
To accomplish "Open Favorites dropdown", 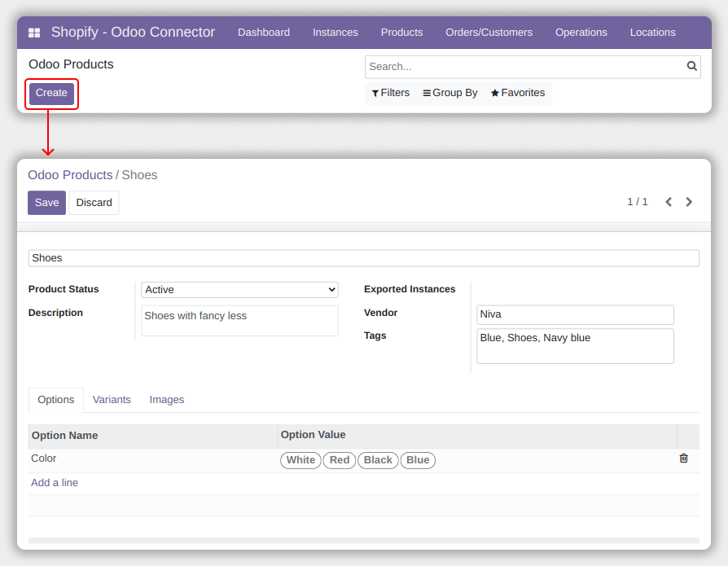I will 518,93.
